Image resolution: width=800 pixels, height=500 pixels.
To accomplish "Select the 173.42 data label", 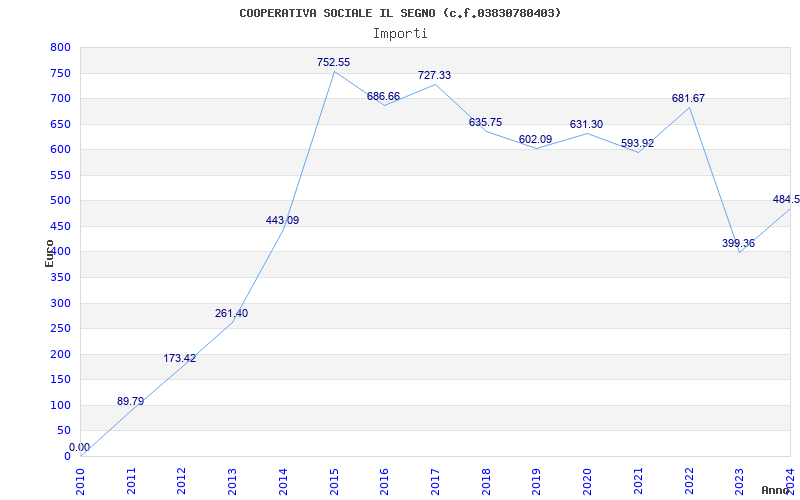I will [180, 358].
